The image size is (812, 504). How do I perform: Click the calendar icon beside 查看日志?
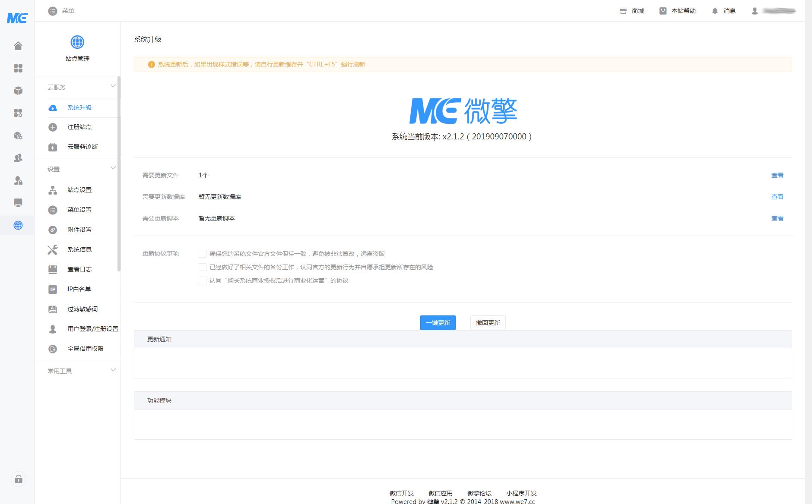click(53, 270)
